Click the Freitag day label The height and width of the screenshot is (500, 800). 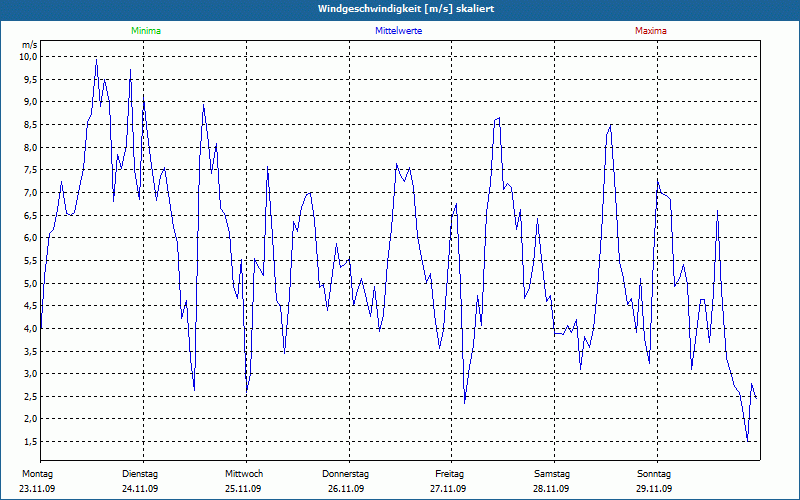point(449,474)
